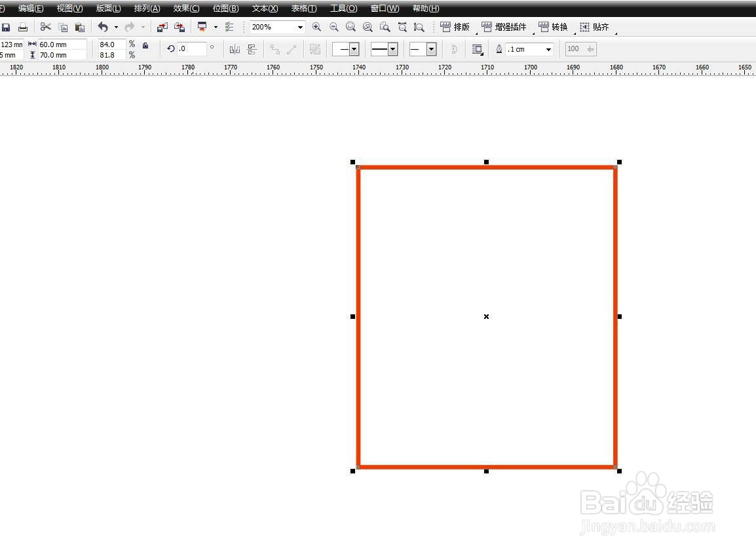Click the grayed-out Redo arrow

[x=129, y=27]
